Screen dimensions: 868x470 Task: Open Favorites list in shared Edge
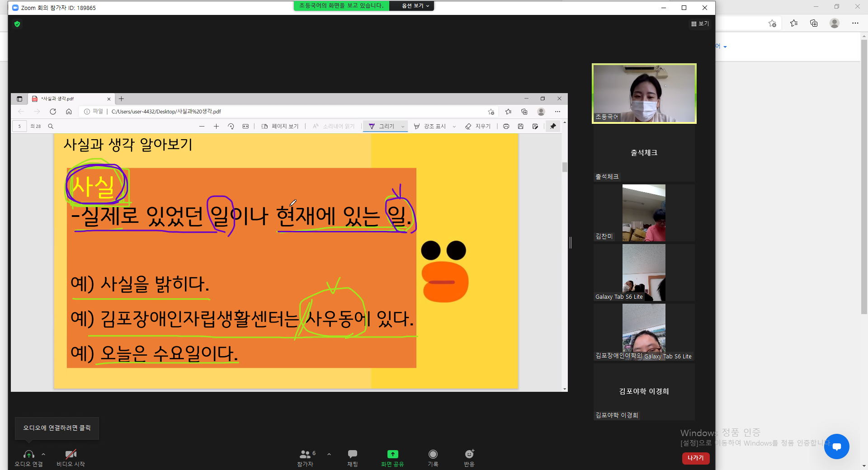509,112
